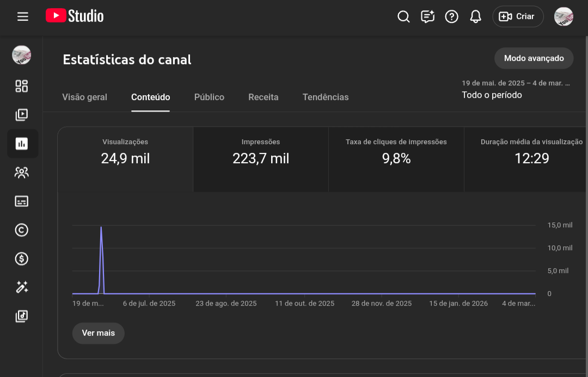Open the Customization magic wand icon

click(21, 287)
